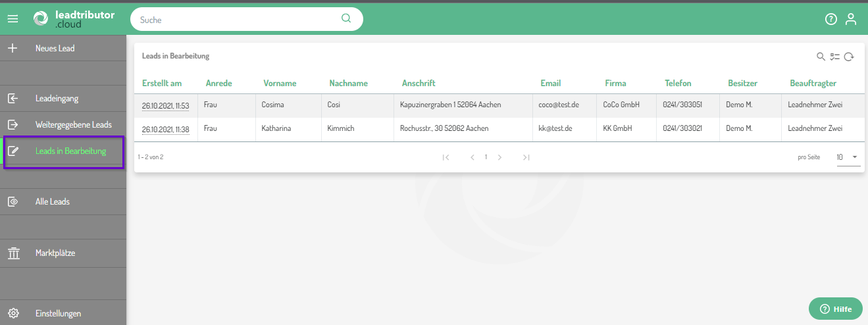Refresh the Leads in Bearbeitung table
This screenshot has height=325, width=868.
[849, 57]
